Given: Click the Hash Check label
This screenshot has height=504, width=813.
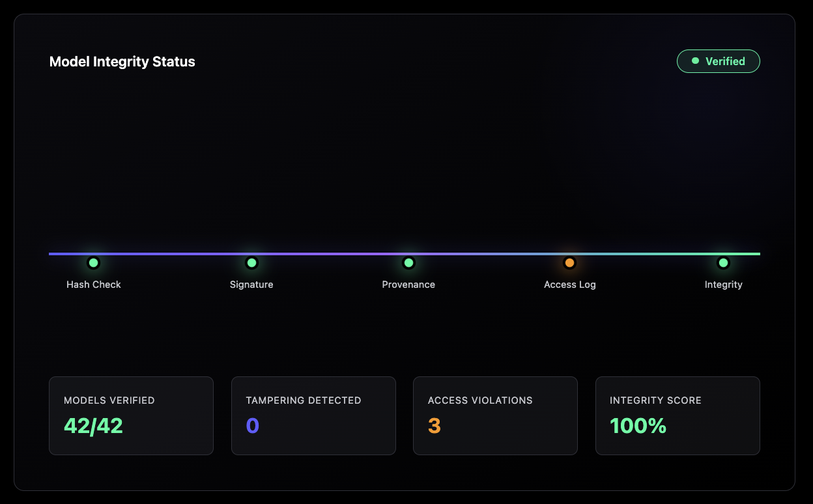Looking at the screenshot, I should coord(94,285).
